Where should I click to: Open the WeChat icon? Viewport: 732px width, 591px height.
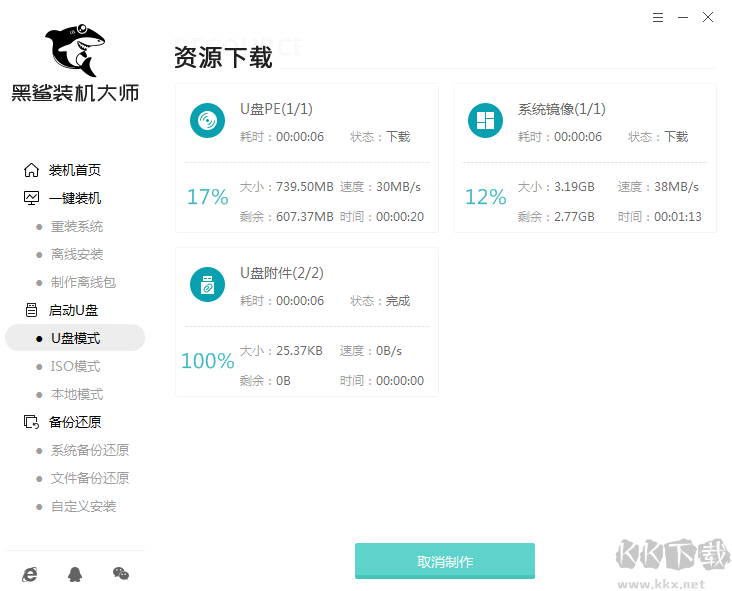pos(121,573)
